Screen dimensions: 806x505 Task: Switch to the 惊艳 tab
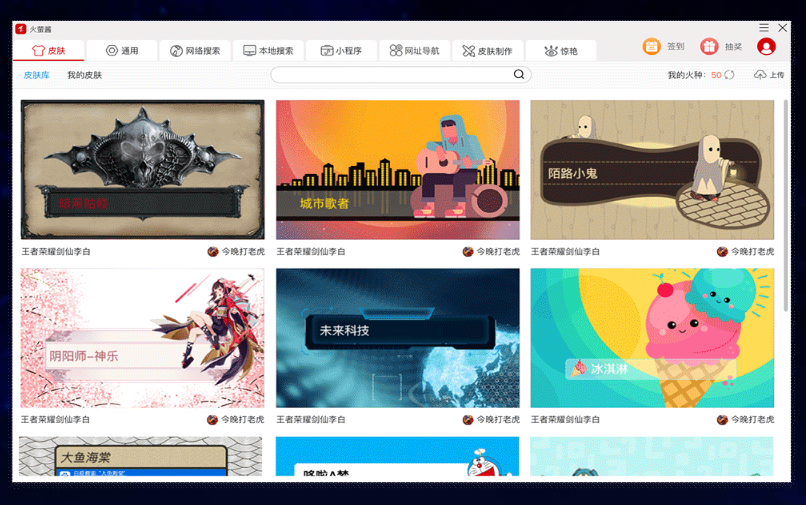[561, 50]
